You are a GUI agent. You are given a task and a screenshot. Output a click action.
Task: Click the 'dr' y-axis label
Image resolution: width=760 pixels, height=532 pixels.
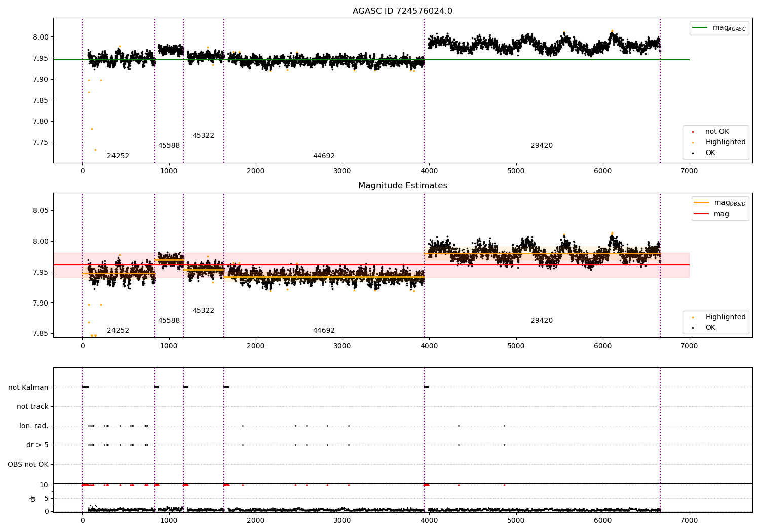(x=33, y=498)
